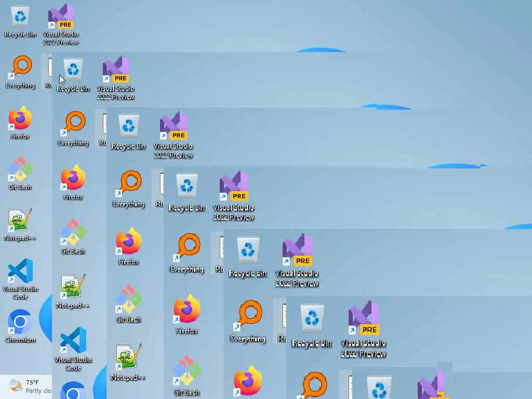Viewport: 532px width, 399px height.
Task: Launch Firefox on the outermost, smallest desktop
Action: click(x=20, y=123)
